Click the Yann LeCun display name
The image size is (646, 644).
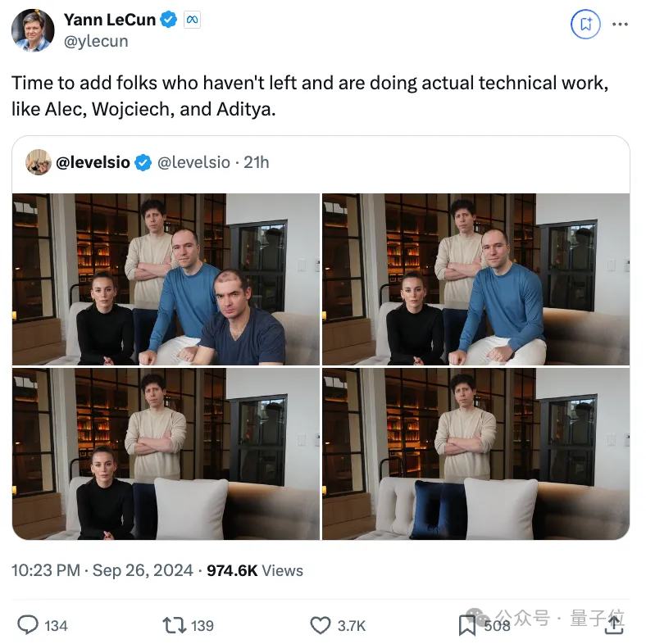[x=110, y=20]
